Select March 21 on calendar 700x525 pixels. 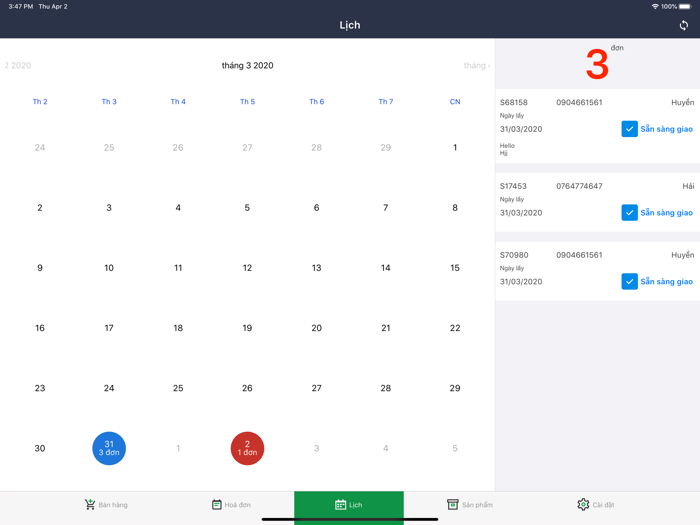pos(386,328)
